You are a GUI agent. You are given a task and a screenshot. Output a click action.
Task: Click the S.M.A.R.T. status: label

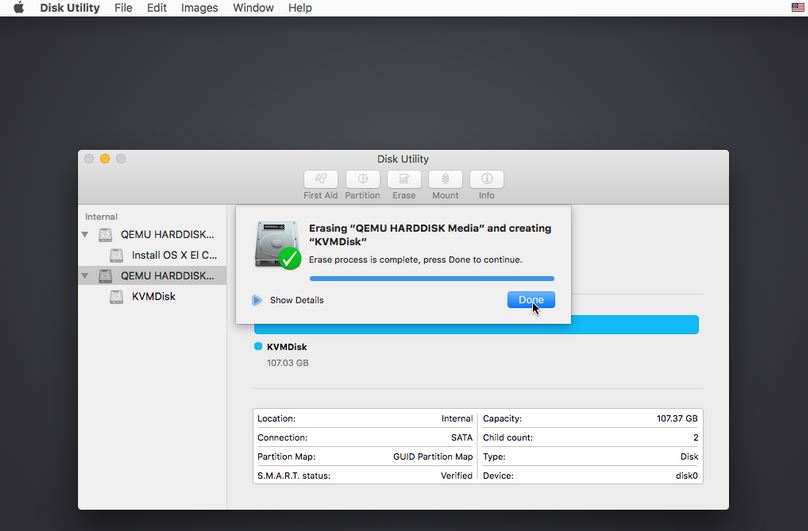coord(294,476)
